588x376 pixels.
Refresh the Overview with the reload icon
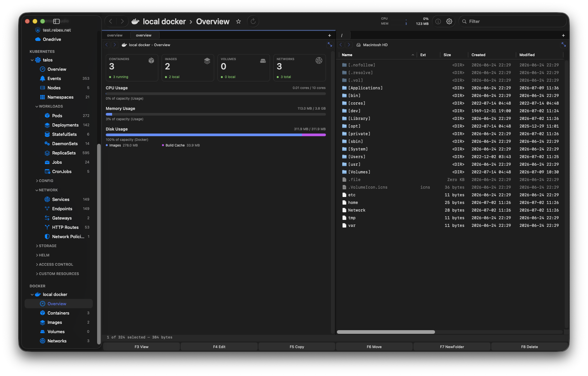[253, 21]
